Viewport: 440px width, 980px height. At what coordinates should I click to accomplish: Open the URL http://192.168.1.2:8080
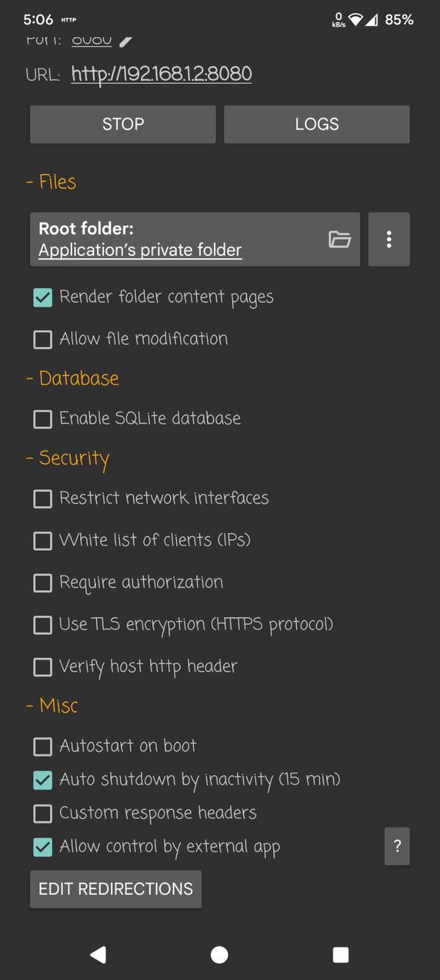point(162,74)
